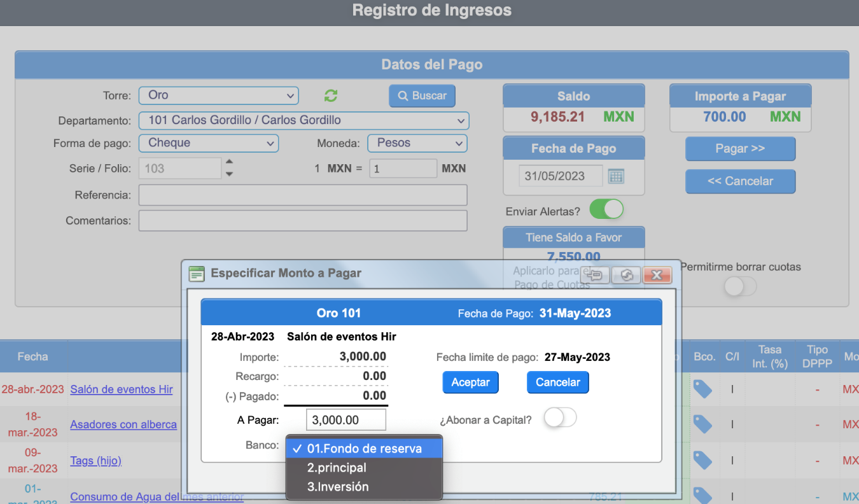Click the reload icon in dialog title bar

627,275
